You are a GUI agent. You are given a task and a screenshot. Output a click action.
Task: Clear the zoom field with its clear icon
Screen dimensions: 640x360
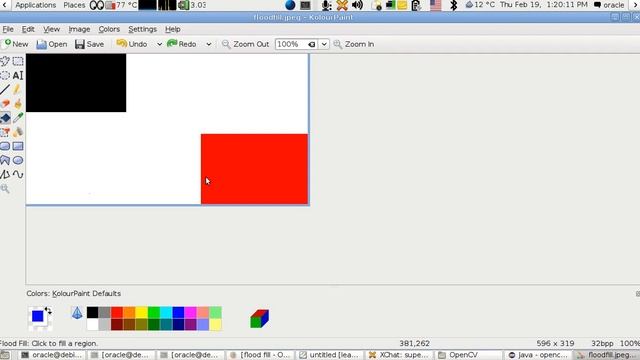click(312, 44)
